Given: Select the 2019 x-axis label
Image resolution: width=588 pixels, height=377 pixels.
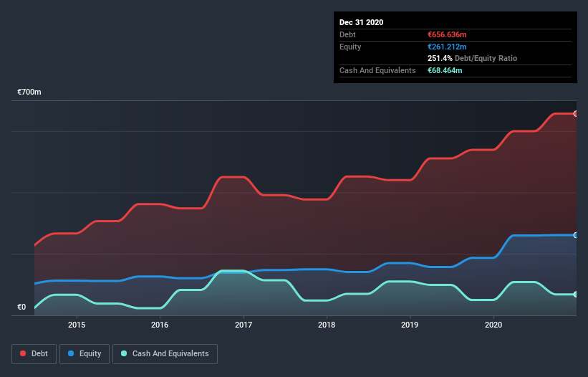Looking at the screenshot, I should [410, 325].
